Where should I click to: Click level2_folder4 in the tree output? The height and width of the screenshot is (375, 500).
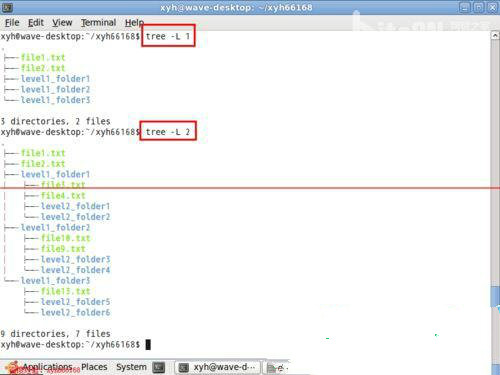pyautogui.click(x=75, y=270)
